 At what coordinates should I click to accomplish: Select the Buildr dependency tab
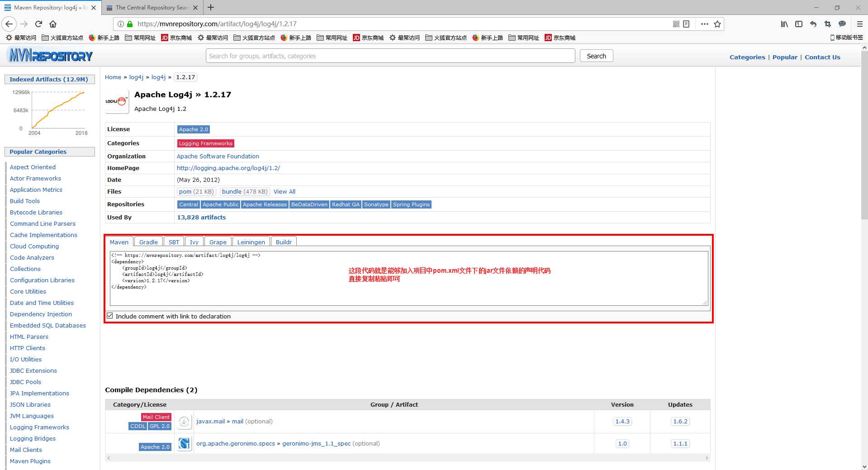click(284, 242)
